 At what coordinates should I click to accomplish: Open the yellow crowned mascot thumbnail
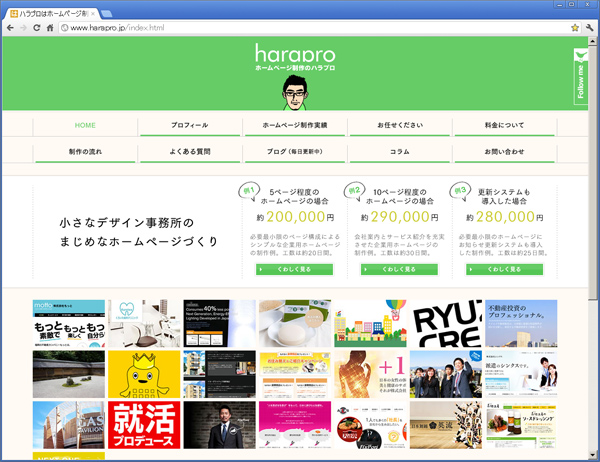click(144, 374)
